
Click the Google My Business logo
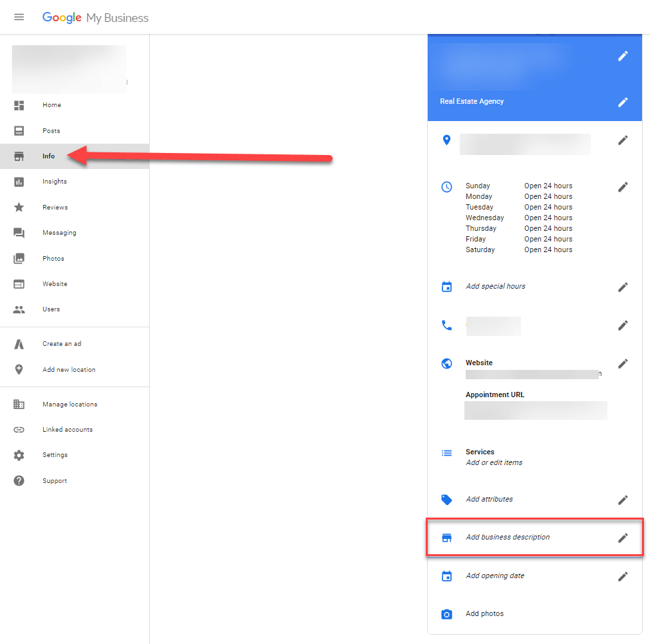(x=95, y=17)
